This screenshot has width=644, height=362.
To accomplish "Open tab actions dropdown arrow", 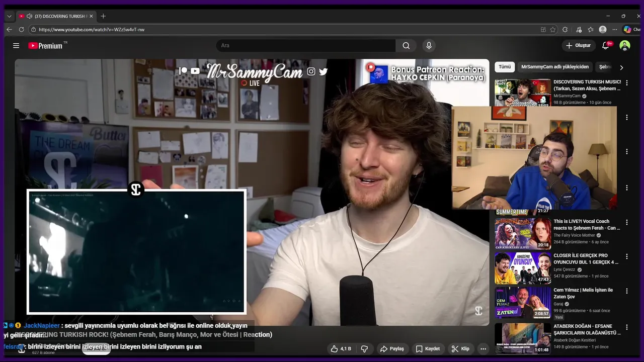I will pyautogui.click(x=9, y=16).
